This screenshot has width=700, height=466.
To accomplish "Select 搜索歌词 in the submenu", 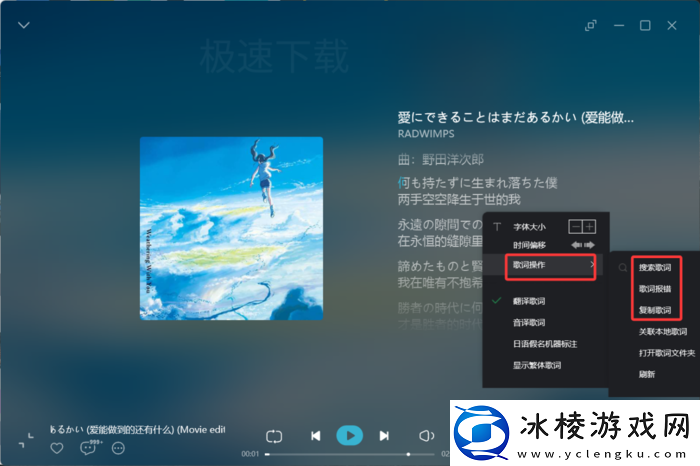I will (x=654, y=267).
